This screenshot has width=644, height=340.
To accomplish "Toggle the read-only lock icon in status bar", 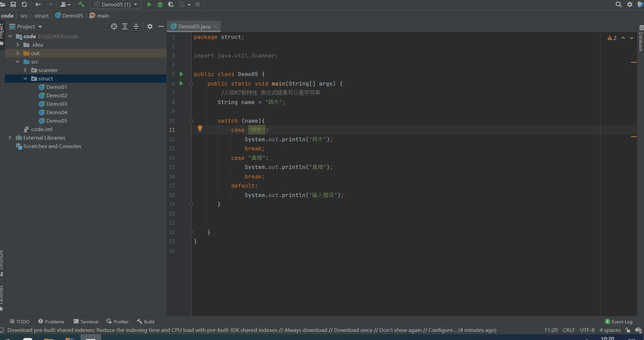I will coord(628,330).
